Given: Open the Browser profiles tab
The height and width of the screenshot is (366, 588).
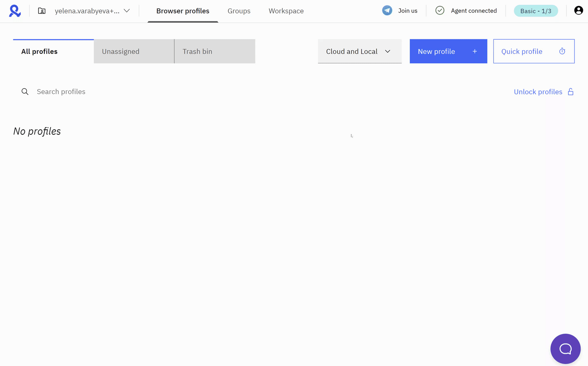Looking at the screenshot, I should tap(183, 11).
